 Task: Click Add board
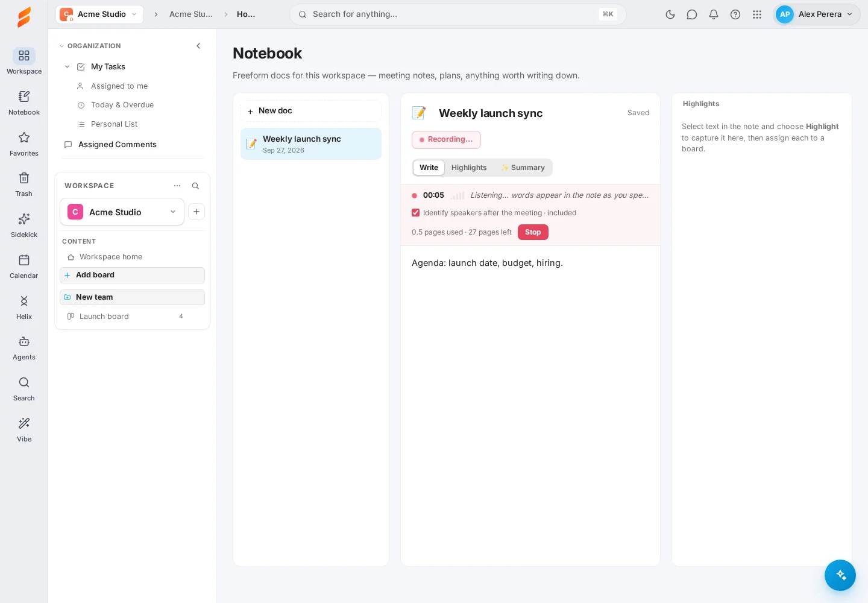click(132, 275)
